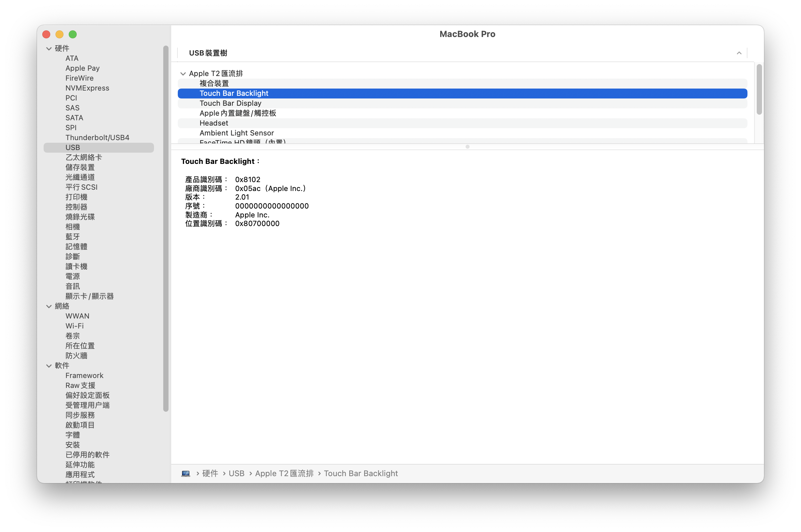
Task: Open Wi-Fi information in the sidebar
Action: [75, 325]
